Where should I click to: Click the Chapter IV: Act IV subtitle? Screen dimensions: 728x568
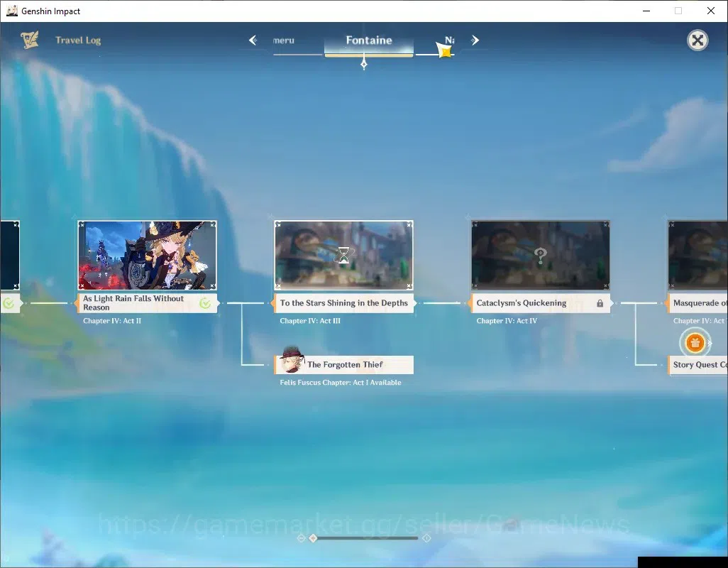(507, 320)
